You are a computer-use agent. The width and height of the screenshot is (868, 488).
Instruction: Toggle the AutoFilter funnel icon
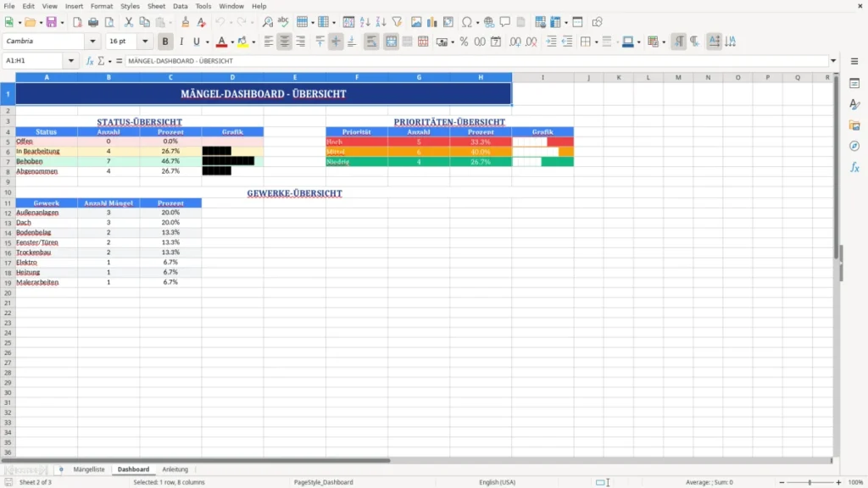(397, 22)
